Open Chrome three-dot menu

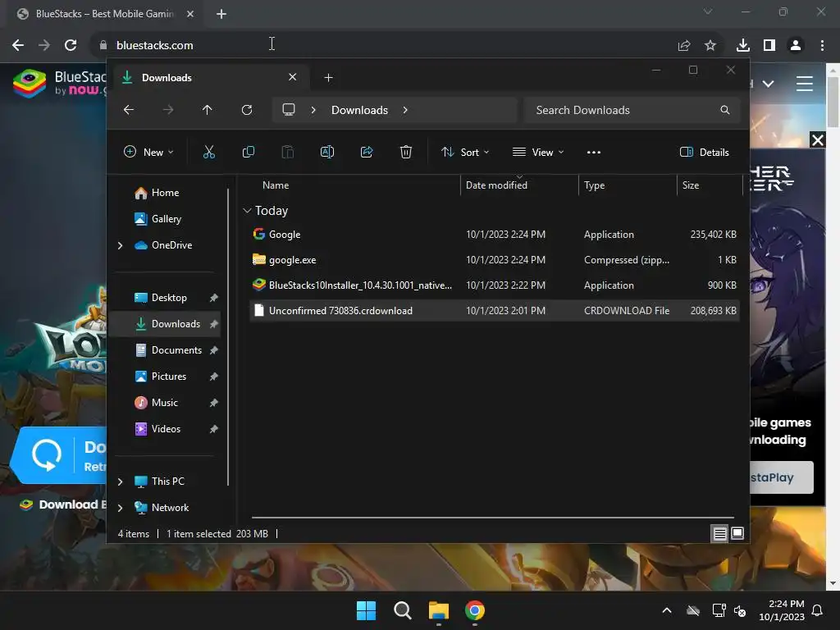pos(822,45)
